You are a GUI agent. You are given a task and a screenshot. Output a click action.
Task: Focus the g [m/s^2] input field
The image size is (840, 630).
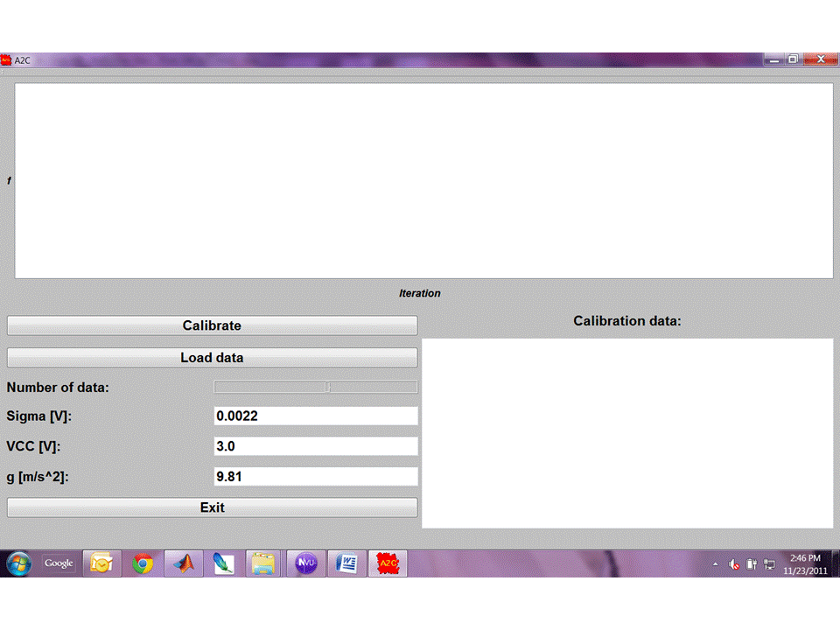click(x=316, y=477)
